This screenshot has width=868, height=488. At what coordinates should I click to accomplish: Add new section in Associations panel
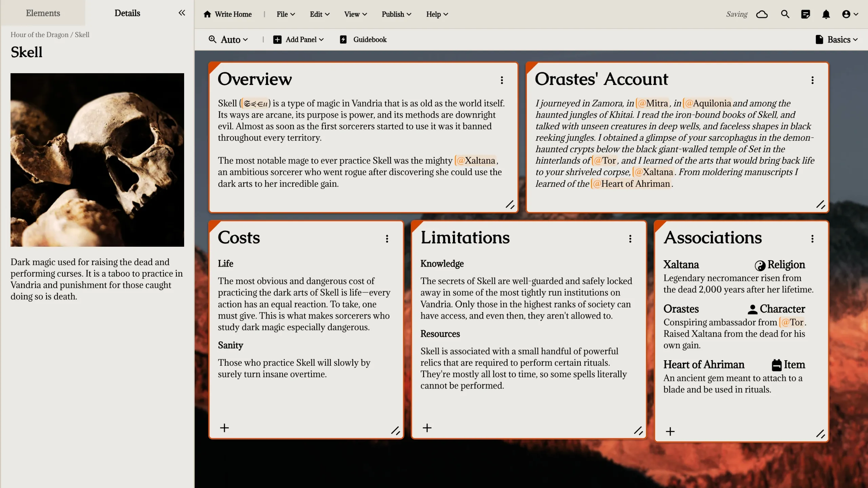click(x=670, y=431)
